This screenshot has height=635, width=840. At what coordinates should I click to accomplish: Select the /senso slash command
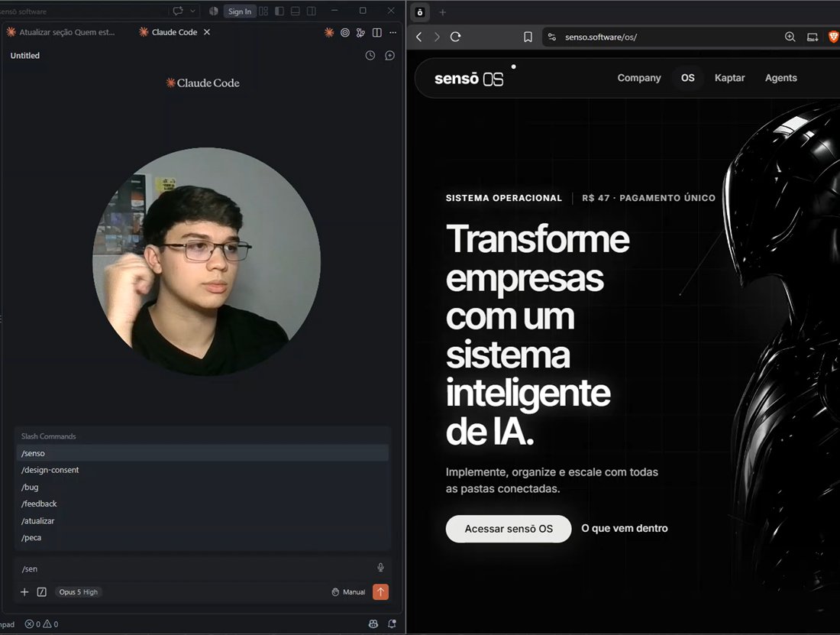tap(202, 453)
